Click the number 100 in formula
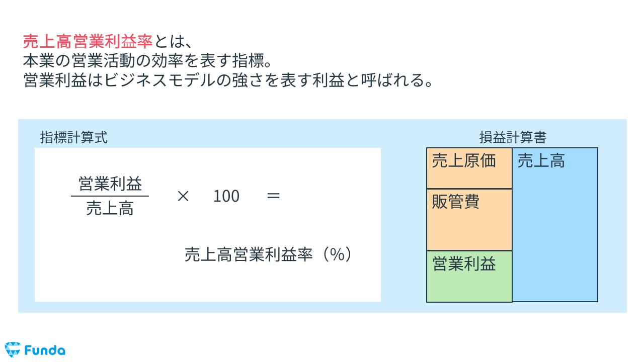 pyautogui.click(x=226, y=196)
